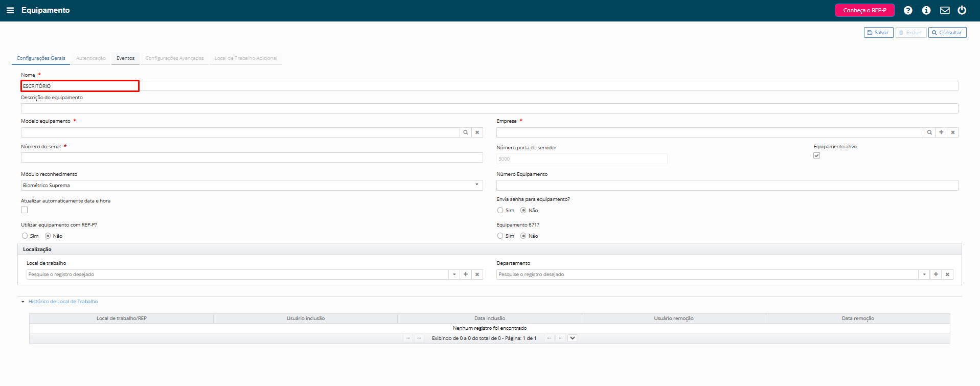Go to last page of history table

561,338
